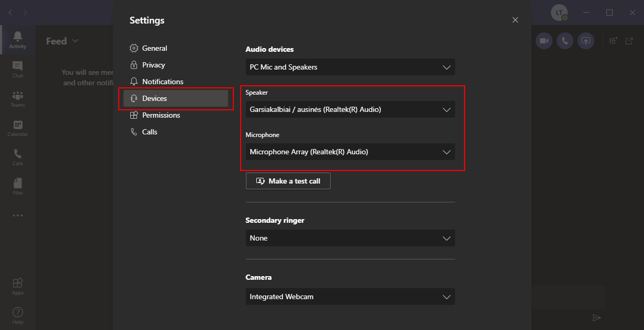Open Files from the sidebar
The image size is (644, 330).
coord(17,186)
